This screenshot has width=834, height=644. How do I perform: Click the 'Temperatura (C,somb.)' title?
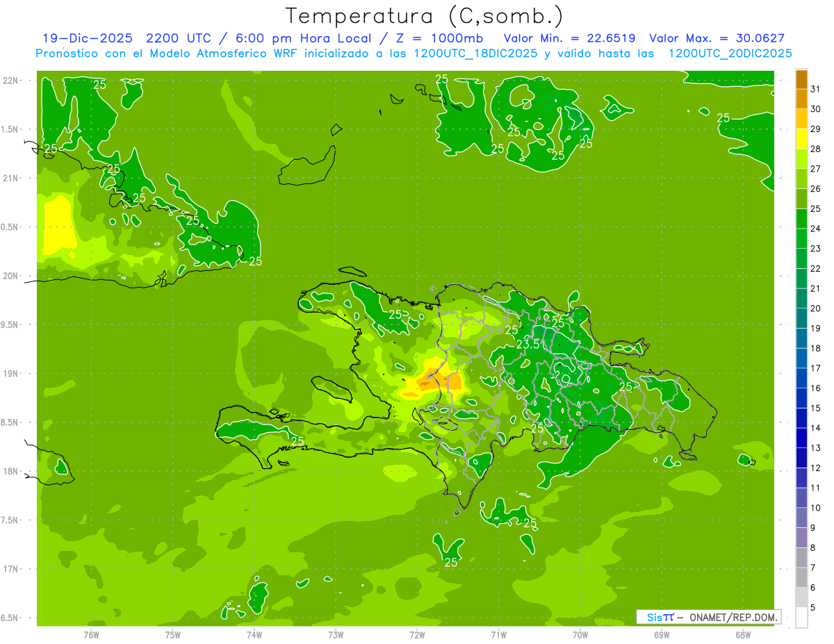tap(425, 15)
